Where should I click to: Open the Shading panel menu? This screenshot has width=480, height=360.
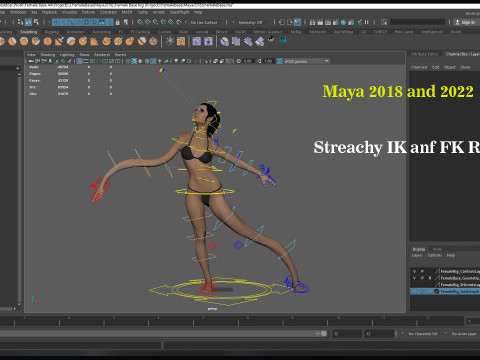coord(48,55)
